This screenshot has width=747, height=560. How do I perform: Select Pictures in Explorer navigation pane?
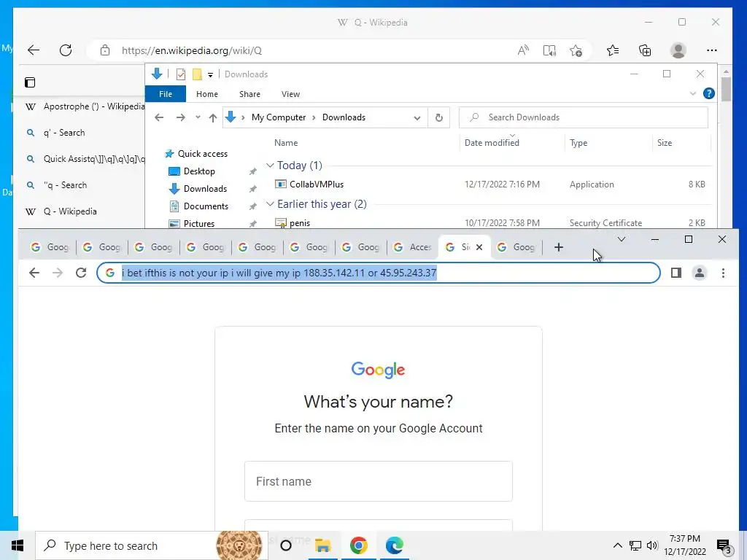click(x=198, y=223)
